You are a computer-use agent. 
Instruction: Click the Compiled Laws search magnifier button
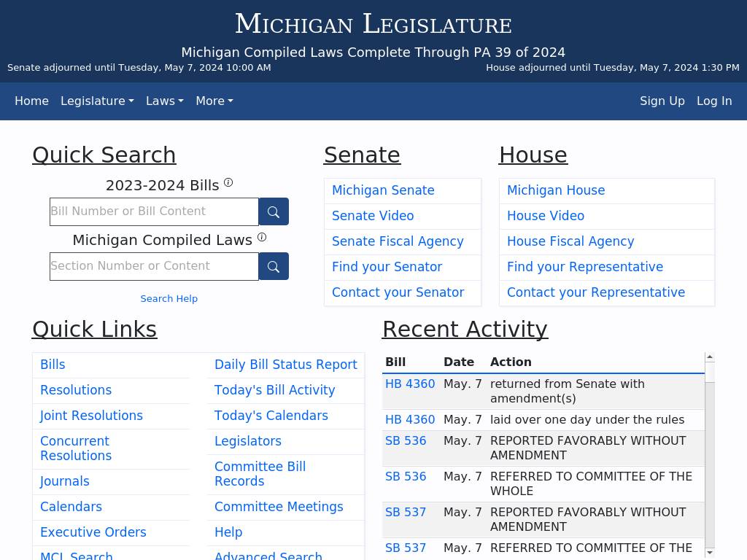coord(274,266)
